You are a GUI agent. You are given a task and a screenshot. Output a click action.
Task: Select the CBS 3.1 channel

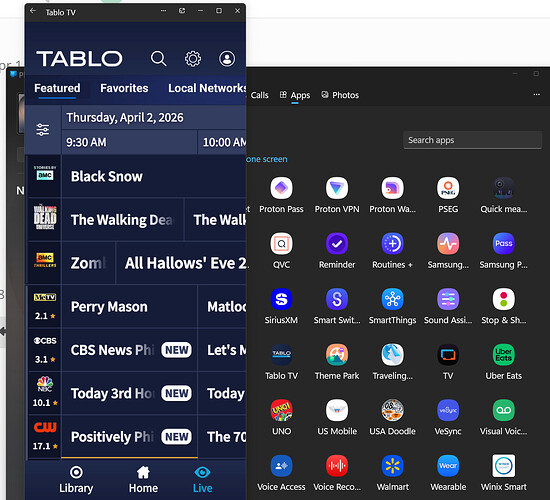(x=45, y=350)
